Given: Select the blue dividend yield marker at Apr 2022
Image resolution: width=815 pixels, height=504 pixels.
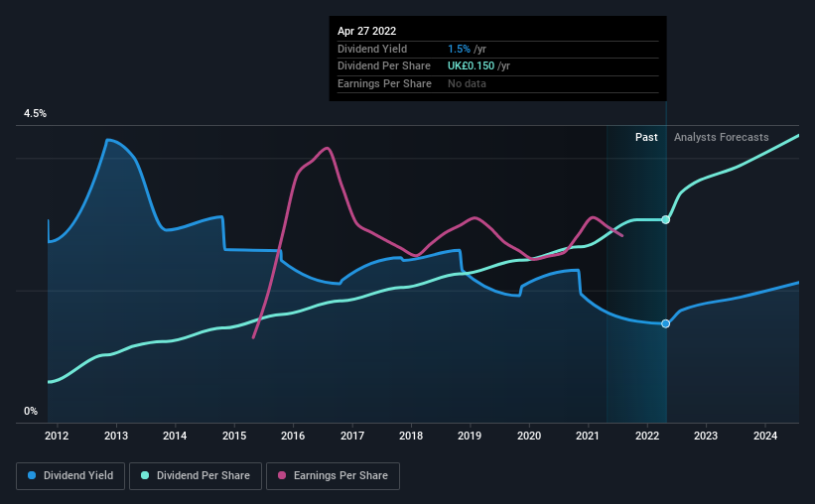Looking at the screenshot, I should (665, 323).
